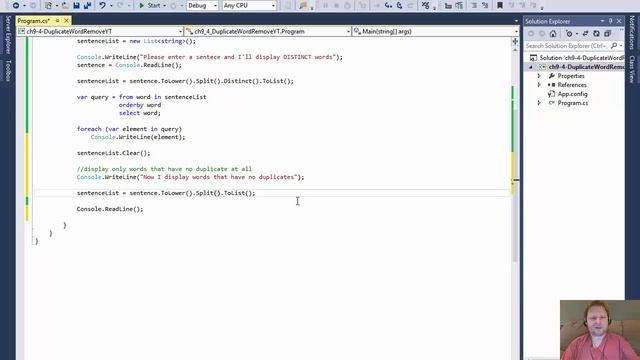Click the Open File folder icon

point(65,6)
